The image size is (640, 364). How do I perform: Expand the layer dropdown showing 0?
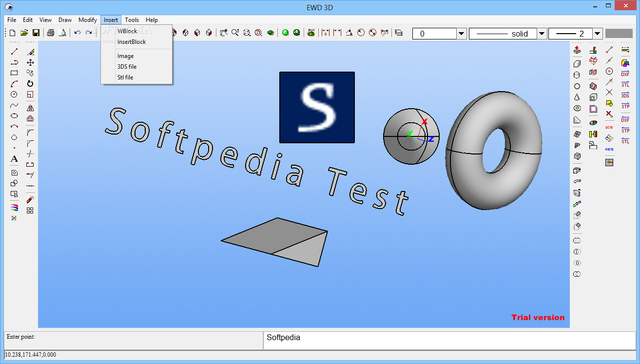coord(461,34)
